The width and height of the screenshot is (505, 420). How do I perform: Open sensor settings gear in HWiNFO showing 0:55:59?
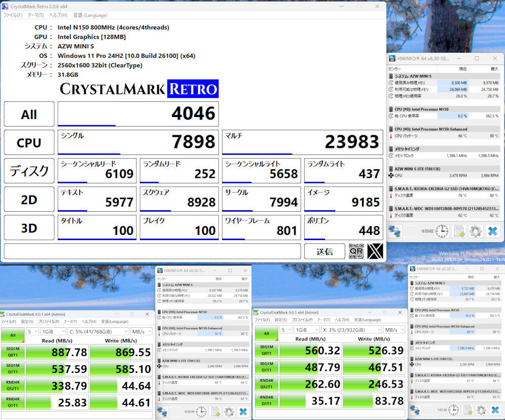[x=229, y=411]
